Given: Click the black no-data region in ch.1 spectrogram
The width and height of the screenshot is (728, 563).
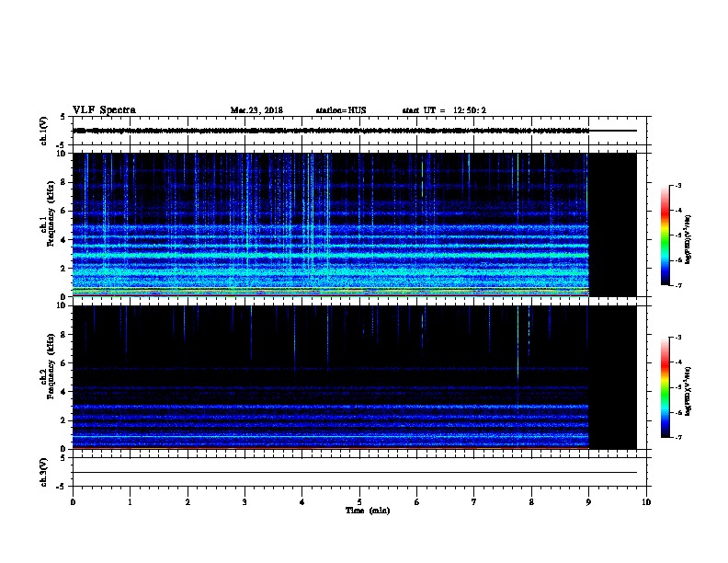Looking at the screenshot, I should tap(613, 224).
